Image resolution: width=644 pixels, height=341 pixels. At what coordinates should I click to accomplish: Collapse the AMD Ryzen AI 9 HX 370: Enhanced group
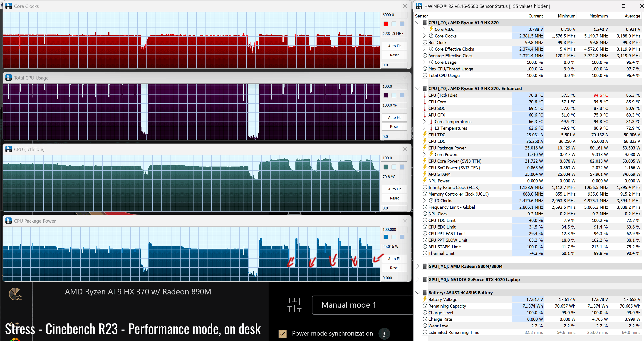[418, 88]
